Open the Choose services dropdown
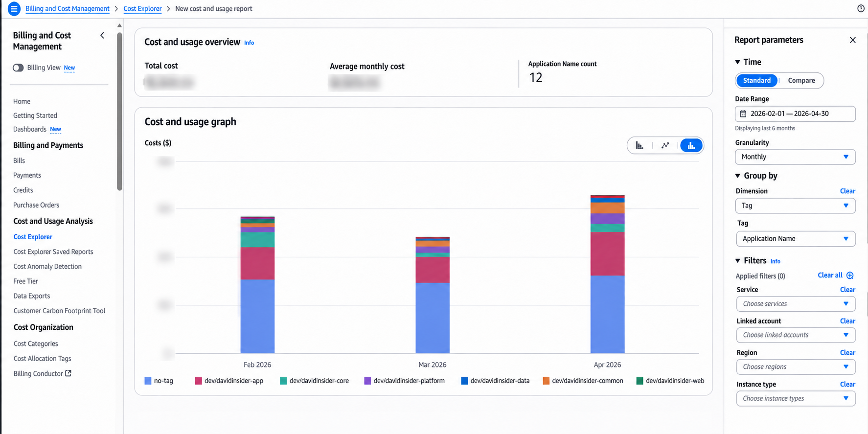 point(796,304)
